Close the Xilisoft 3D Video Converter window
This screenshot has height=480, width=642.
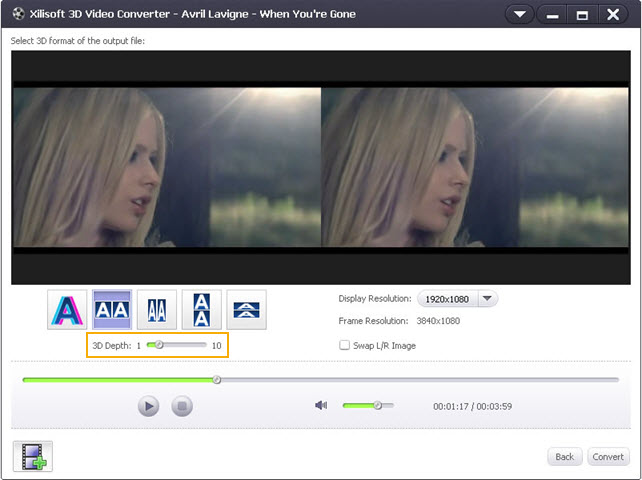613,15
